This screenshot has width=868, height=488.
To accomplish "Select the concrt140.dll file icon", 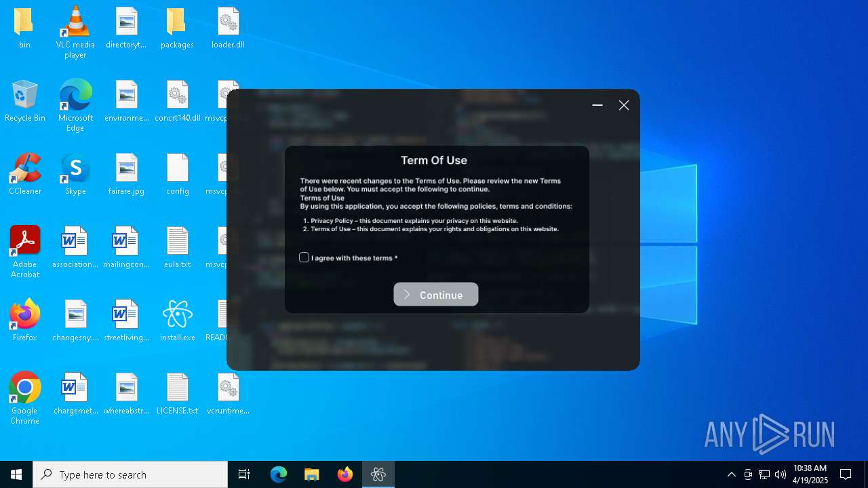I will tap(177, 102).
